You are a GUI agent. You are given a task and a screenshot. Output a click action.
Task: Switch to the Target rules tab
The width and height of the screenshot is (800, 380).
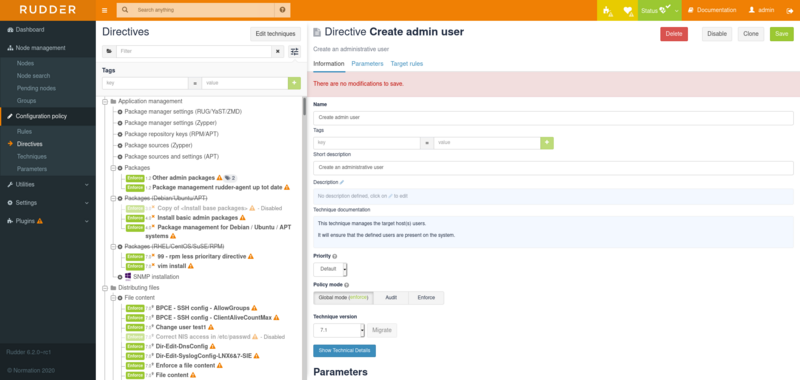(x=407, y=64)
